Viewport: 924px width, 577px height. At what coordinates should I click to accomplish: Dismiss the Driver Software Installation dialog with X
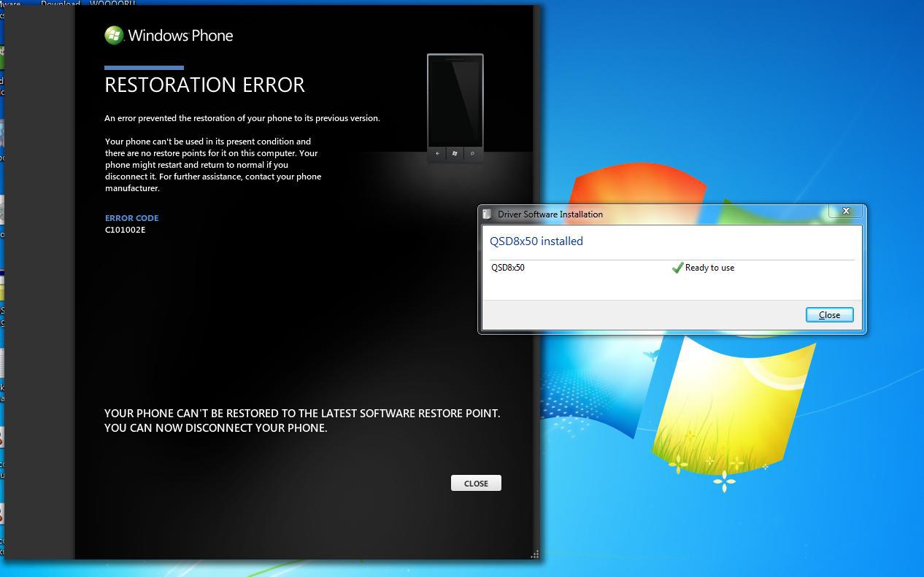pyautogui.click(x=846, y=211)
